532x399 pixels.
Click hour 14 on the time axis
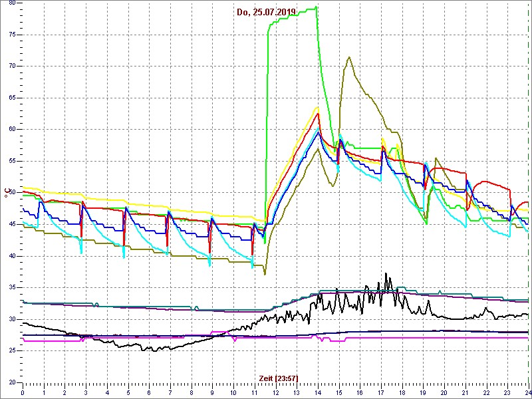pos(318,392)
